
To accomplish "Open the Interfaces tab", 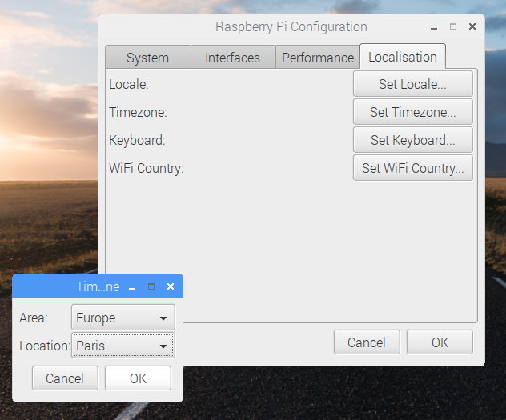I will click(233, 58).
